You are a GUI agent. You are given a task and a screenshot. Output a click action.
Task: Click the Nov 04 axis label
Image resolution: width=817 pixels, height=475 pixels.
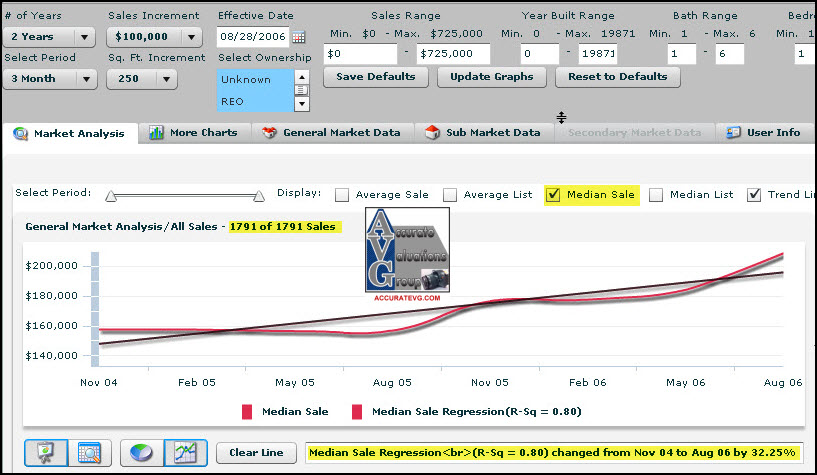[x=98, y=383]
